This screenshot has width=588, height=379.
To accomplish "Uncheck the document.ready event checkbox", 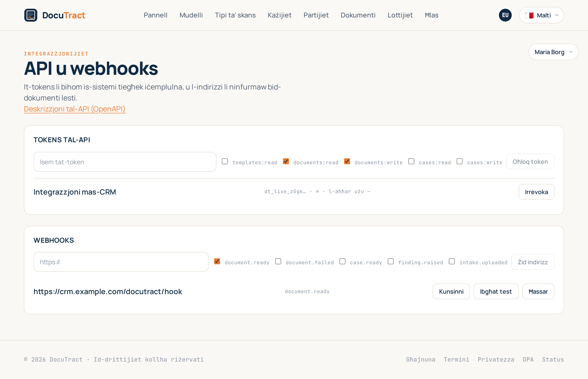I will [x=217, y=261].
